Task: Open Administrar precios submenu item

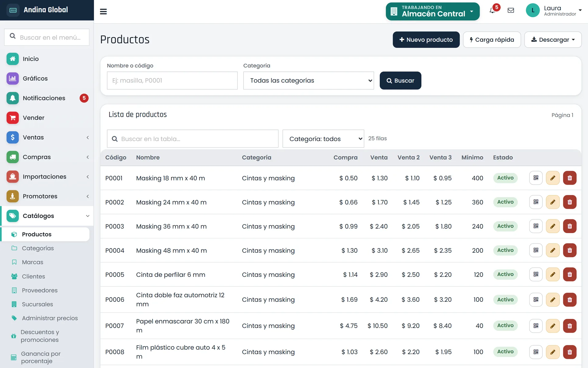Action: click(50, 318)
